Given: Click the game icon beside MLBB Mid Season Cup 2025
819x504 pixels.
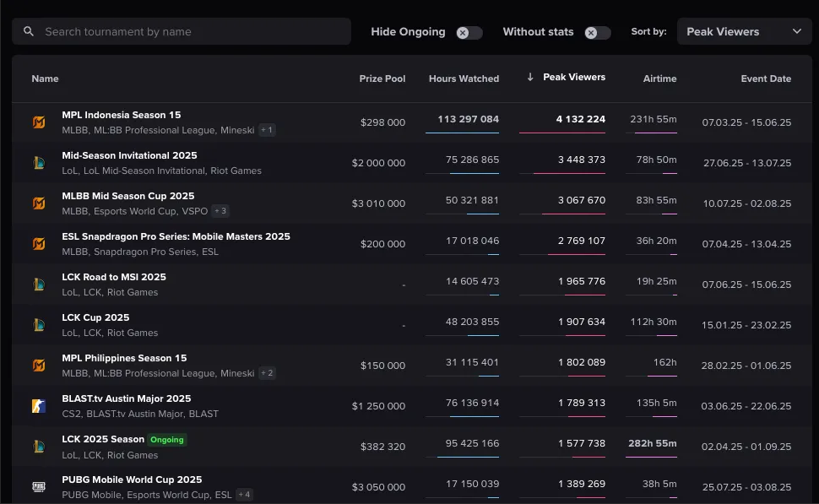Looking at the screenshot, I should click(x=38, y=203).
